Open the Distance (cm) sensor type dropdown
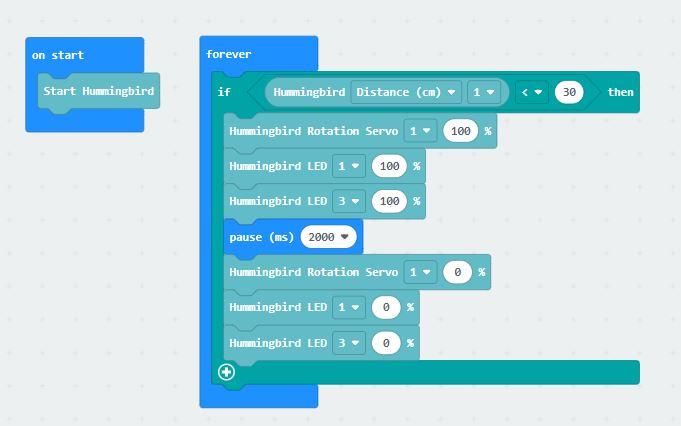Viewport: 681px width, 426px height. [406, 92]
